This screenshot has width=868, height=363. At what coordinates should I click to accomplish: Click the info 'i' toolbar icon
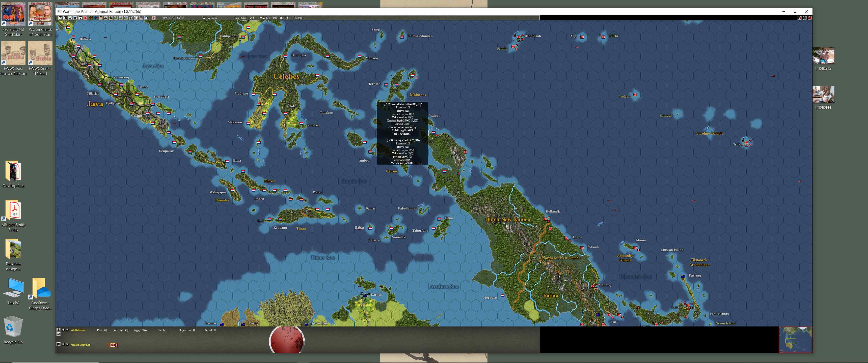coord(80,18)
